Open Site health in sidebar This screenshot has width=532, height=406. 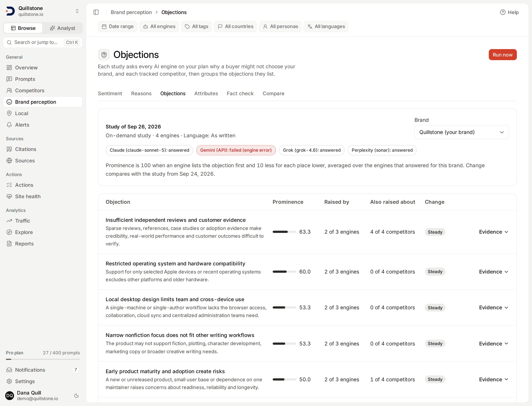[43, 196]
